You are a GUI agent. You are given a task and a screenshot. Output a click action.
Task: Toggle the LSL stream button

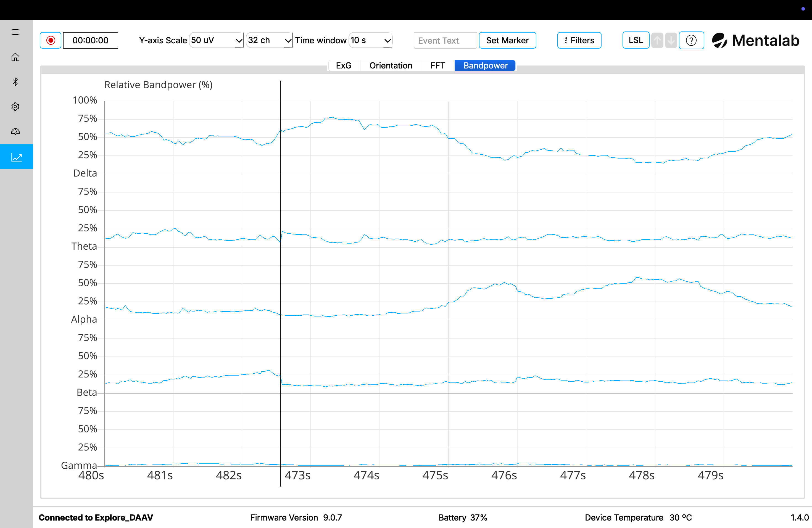point(636,40)
